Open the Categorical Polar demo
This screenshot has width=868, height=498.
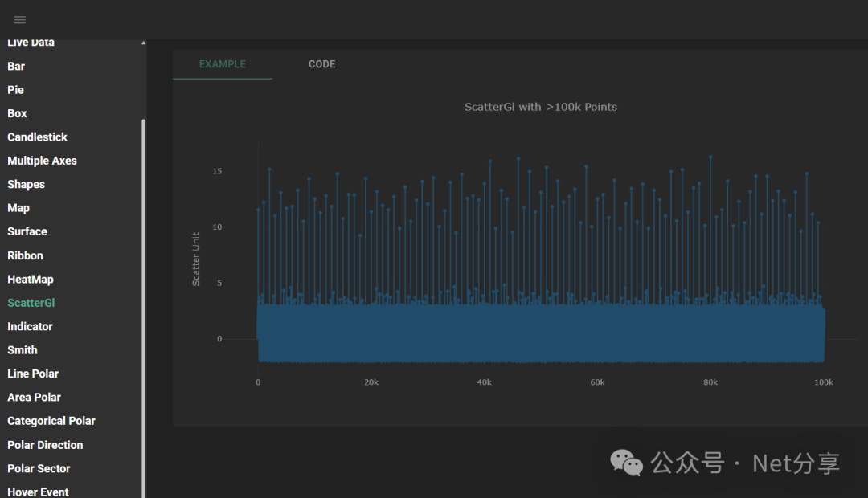(x=51, y=420)
